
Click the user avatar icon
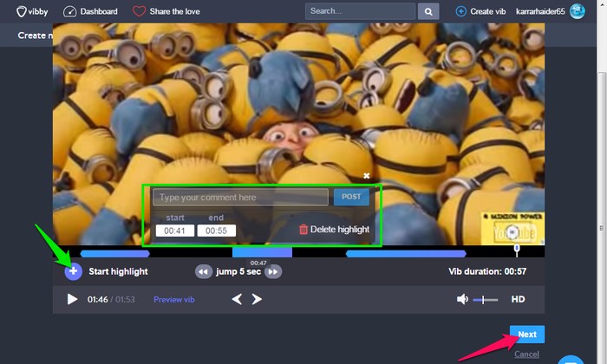578,11
